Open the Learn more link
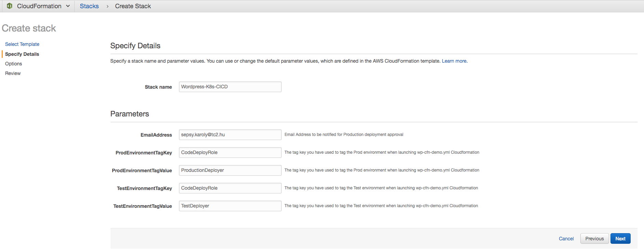The width and height of the screenshot is (644, 252). click(454, 61)
